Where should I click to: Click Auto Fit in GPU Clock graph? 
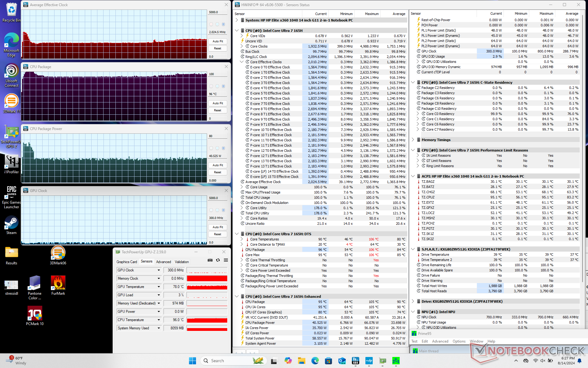coord(218,227)
